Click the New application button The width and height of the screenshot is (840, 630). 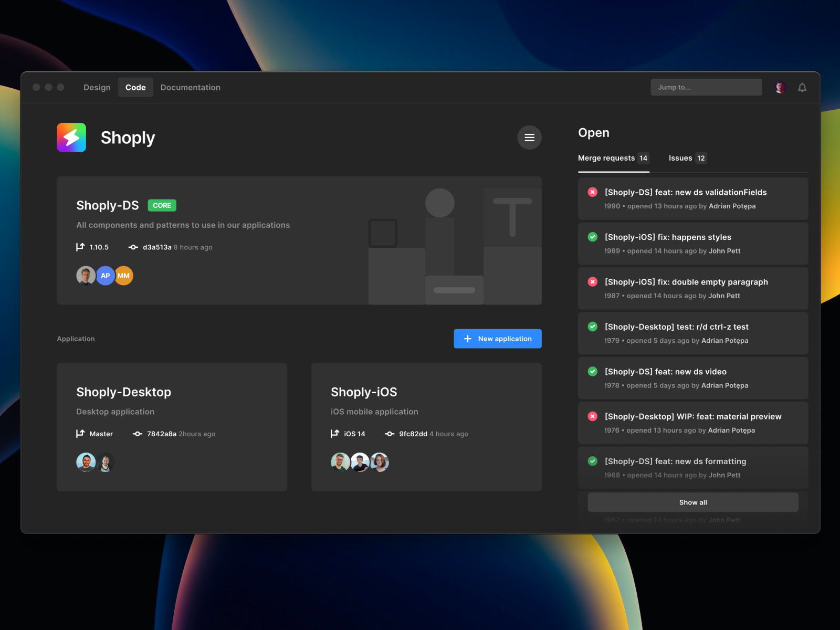[498, 339]
